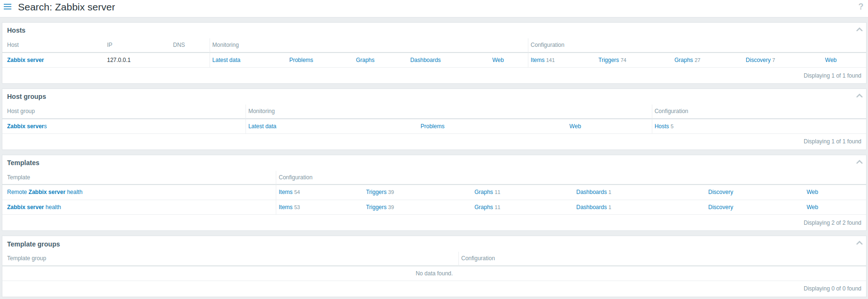Open Latest data for Zabbix server host
Image resolution: width=868 pixels, height=299 pixels.
click(226, 60)
